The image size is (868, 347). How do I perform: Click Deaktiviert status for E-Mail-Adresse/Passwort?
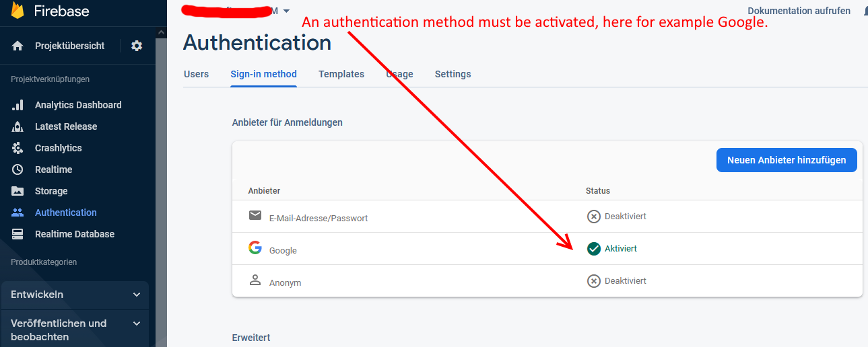pyautogui.click(x=617, y=217)
